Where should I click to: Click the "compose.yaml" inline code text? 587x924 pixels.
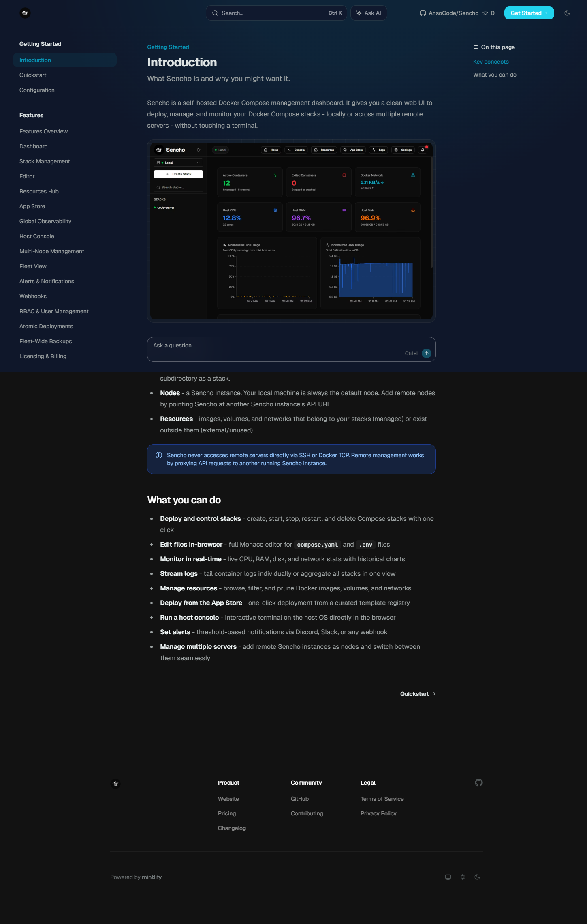tap(317, 545)
